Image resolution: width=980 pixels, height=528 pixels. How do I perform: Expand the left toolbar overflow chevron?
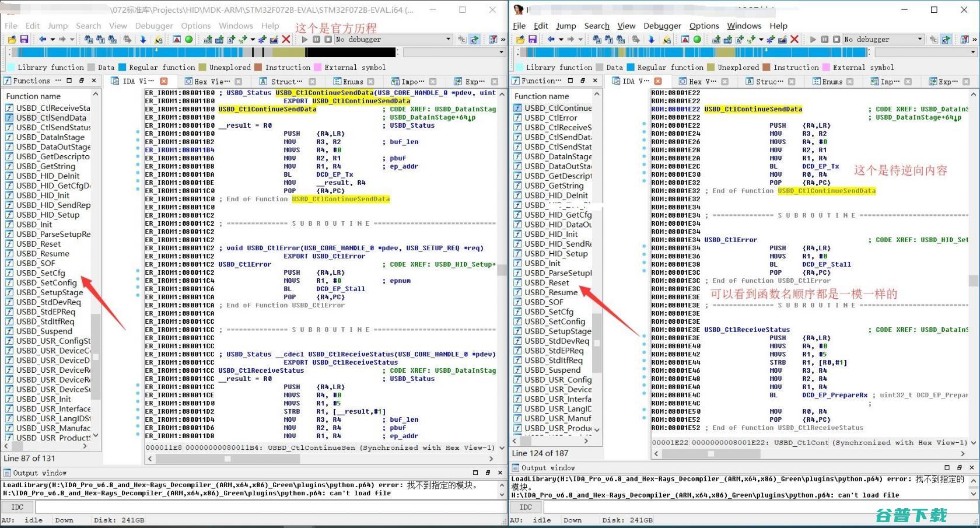(503, 39)
